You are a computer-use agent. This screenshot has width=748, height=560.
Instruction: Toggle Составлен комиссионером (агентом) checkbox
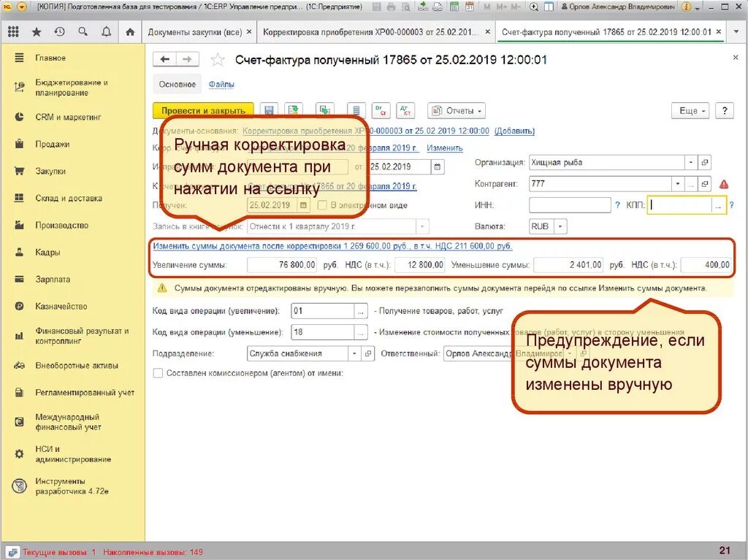pos(158,373)
